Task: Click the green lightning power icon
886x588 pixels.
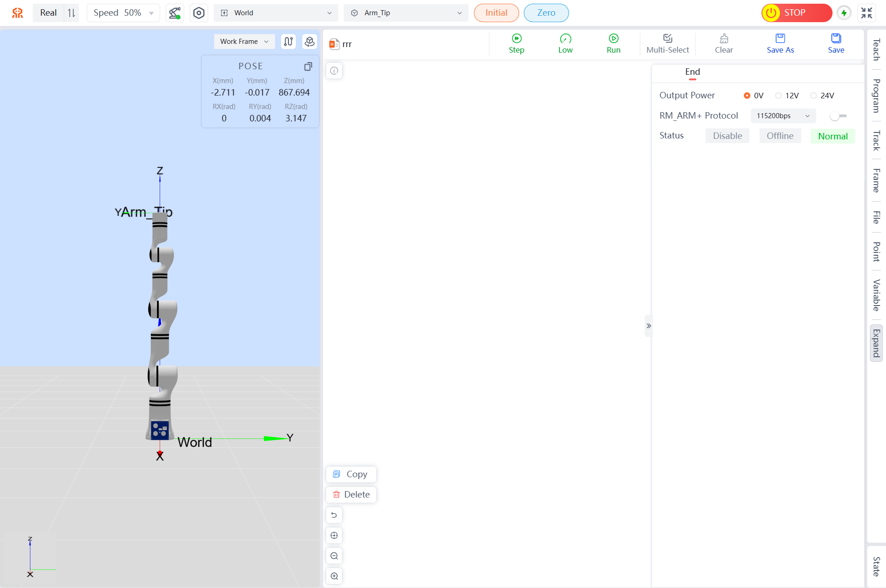Action: coord(844,13)
